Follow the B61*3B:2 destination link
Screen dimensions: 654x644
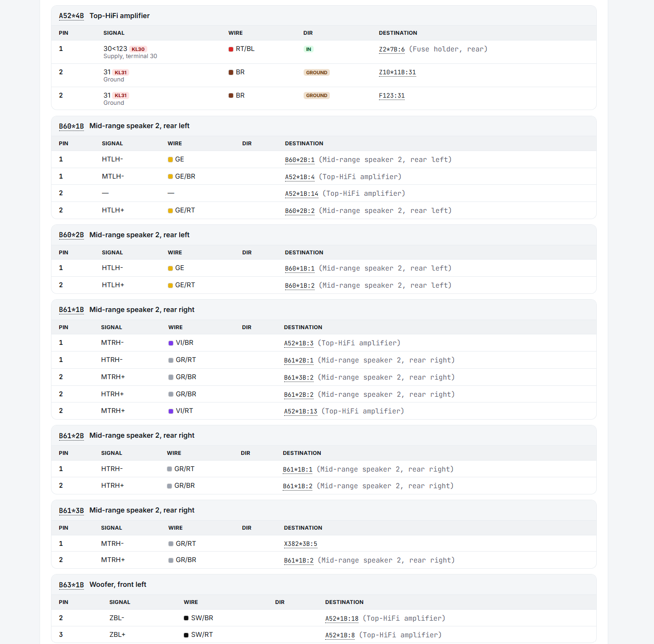298,378
